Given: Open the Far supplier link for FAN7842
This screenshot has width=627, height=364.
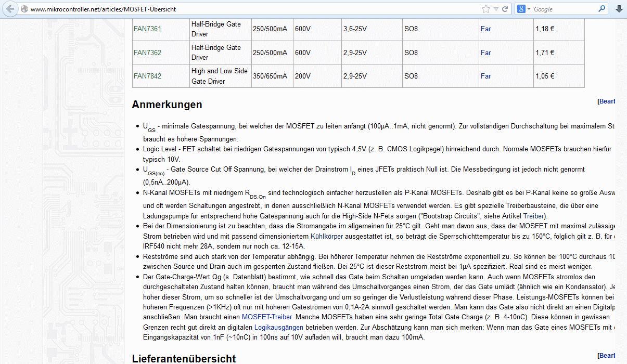Looking at the screenshot, I should (485, 76).
